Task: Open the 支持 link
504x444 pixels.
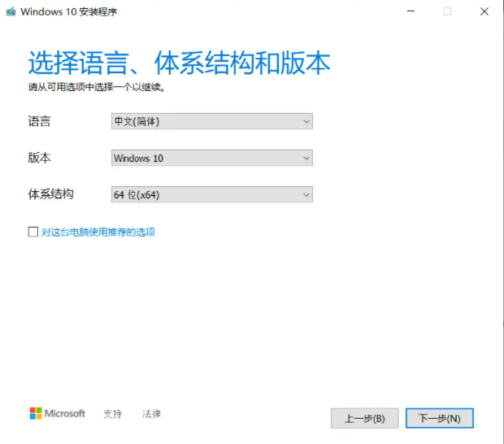Action: tap(112, 414)
